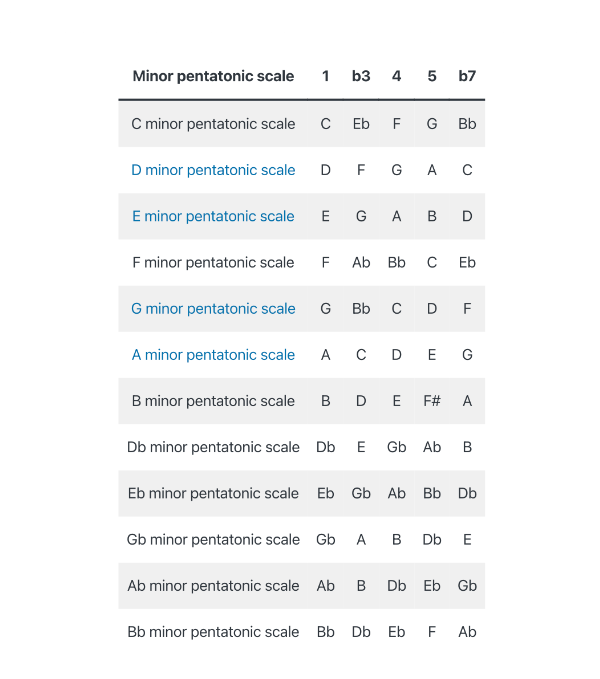Click the Ab minor pentatonic scale label

[213, 586]
